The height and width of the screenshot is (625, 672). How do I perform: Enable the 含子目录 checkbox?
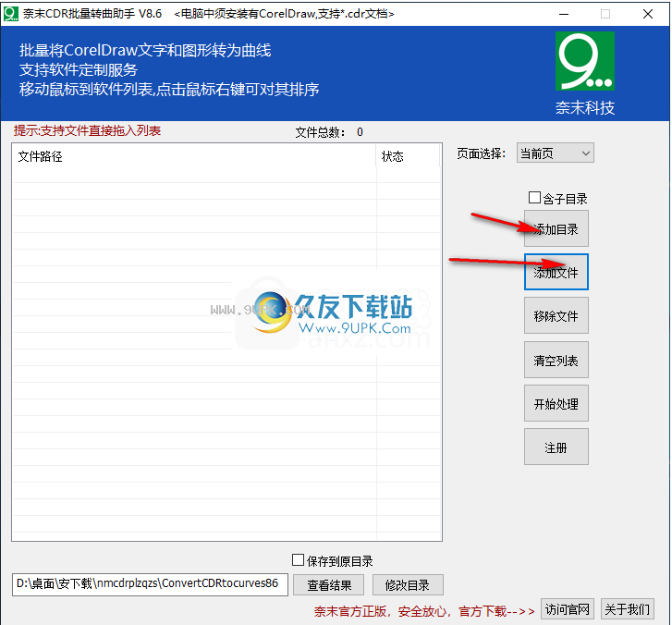pyautogui.click(x=534, y=198)
